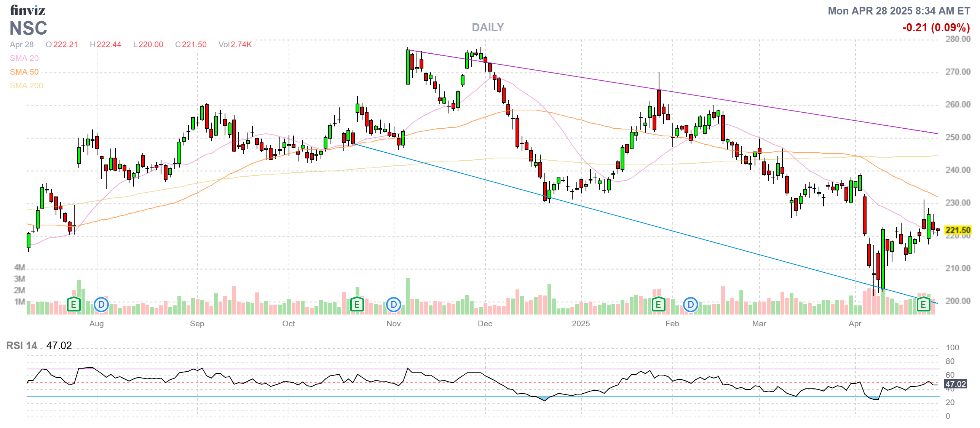The width and height of the screenshot is (980, 428).
Task: Click the NSC ticker symbol
Action: [29, 28]
